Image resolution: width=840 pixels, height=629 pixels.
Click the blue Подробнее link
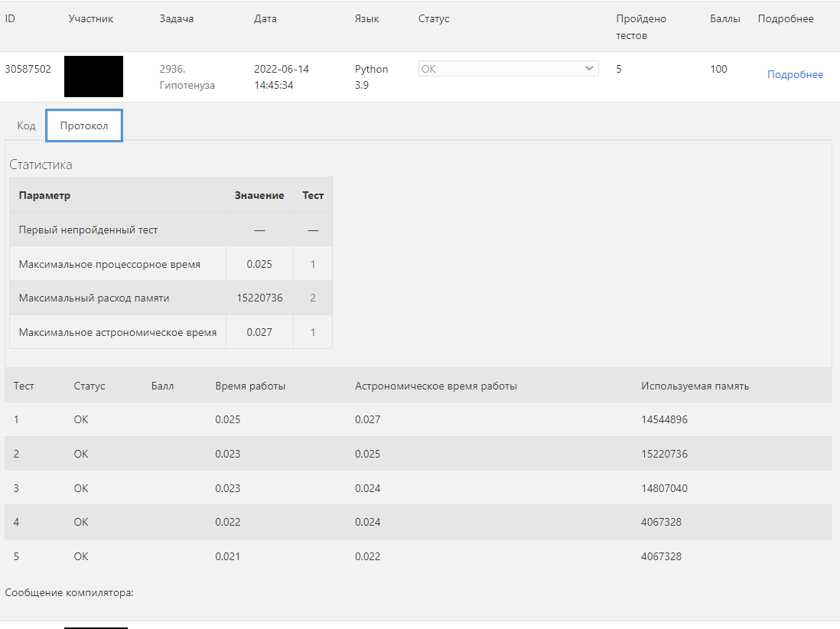tap(795, 74)
